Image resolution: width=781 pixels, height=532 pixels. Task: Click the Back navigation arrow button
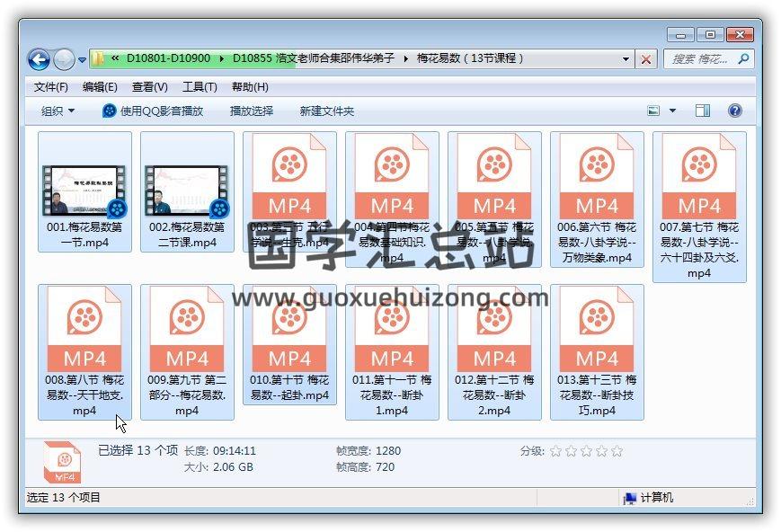click(x=39, y=59)
